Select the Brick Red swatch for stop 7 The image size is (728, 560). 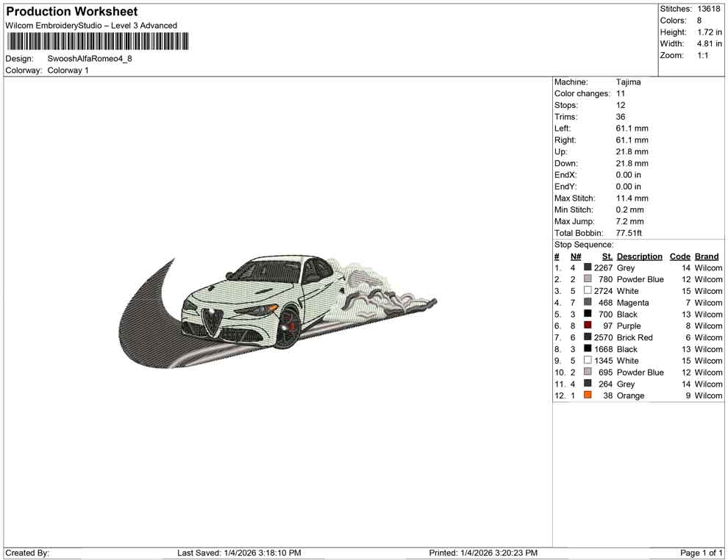coord(588,337)
